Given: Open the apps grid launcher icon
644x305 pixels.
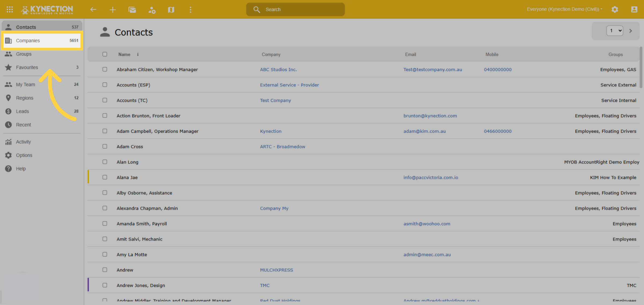Looking at the screenshot, I should click(x=10, y=10).
